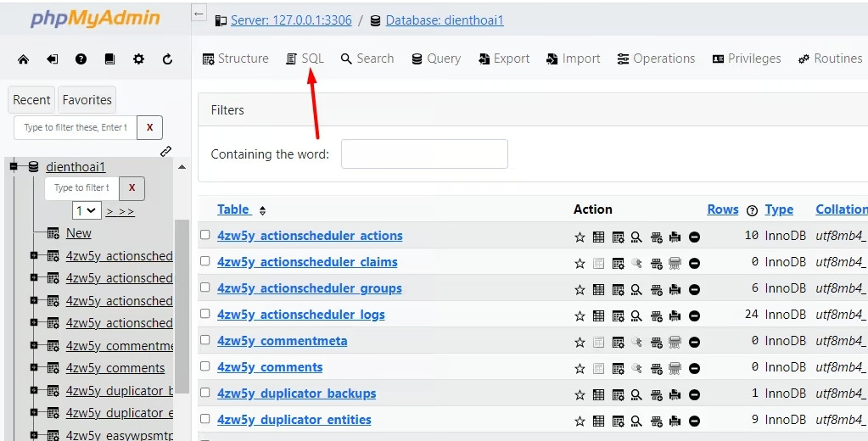The width and height of the screenshot is (868, 441).
Task: Check the 4zw5y_comments checkbox
Action: tap(204, 366)
